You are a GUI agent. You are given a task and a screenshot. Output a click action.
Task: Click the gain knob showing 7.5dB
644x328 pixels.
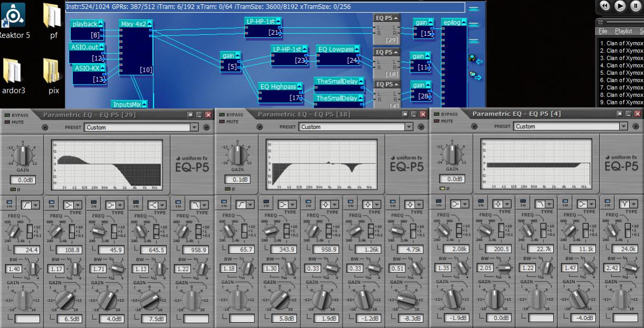(150, 300)
